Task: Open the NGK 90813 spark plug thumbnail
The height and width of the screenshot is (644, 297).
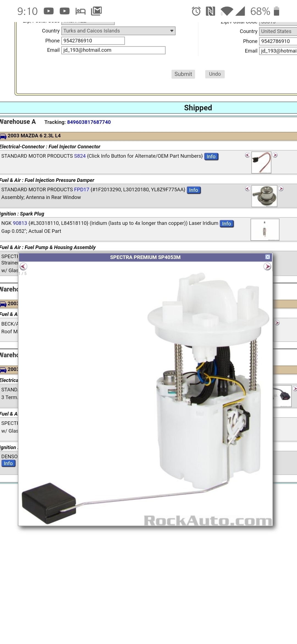Action: [x=265, y=230]
